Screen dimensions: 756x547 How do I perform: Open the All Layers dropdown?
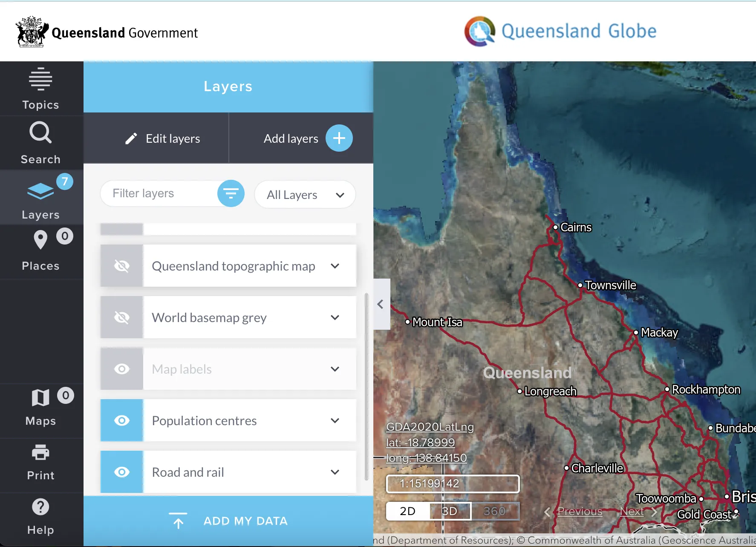tap(305, 195)
